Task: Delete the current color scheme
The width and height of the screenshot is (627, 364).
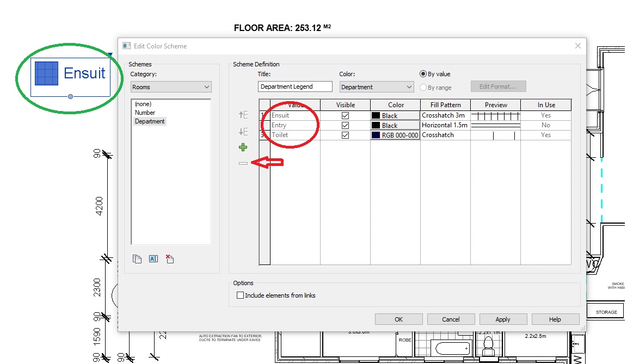Action: [169, 258]
